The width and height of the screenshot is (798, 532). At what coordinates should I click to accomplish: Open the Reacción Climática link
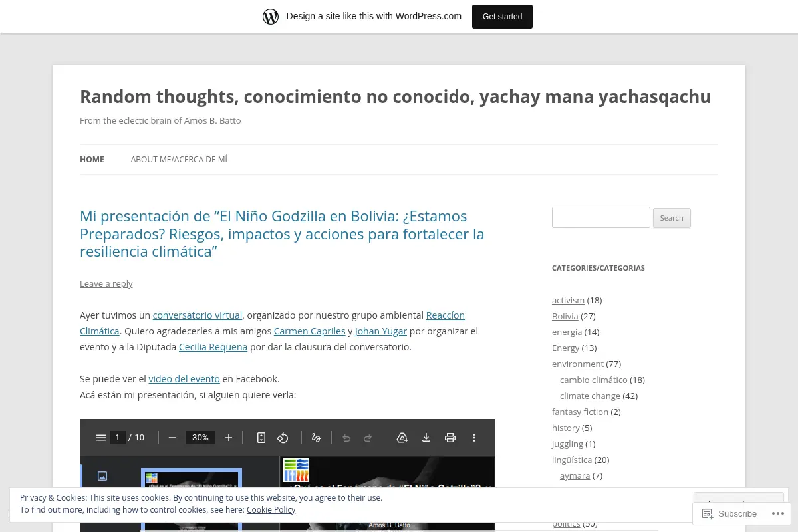point(445,315)
